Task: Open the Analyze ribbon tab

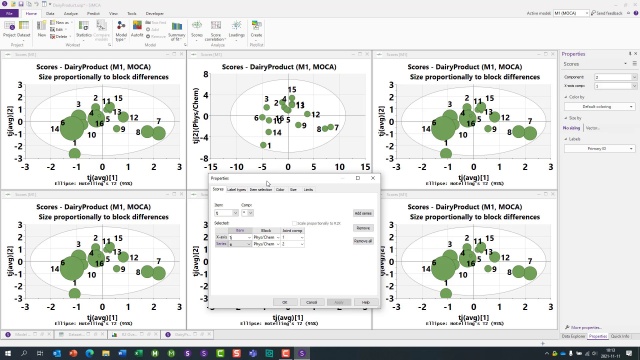Action: (71, 13)
